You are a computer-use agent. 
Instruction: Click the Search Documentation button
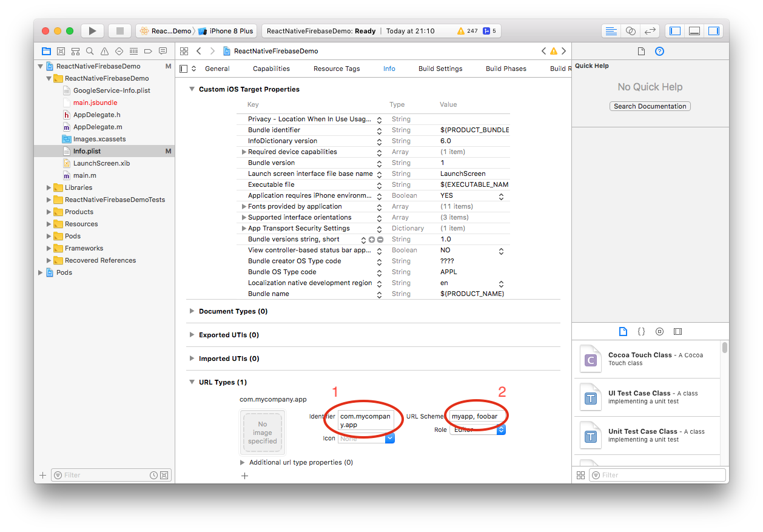coord(650,106)
